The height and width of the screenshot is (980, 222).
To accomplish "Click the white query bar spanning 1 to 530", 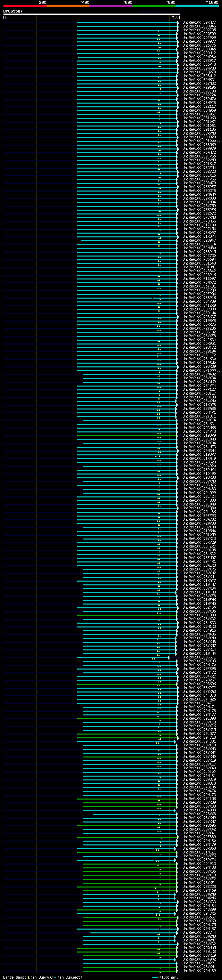I will point(92,14).
